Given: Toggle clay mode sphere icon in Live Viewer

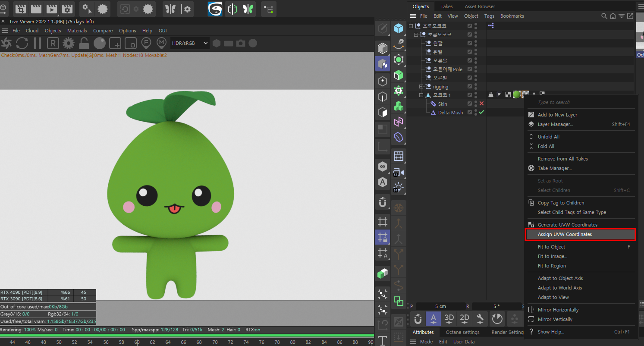Looking at the screenshot, I should (x=100, y=43).
